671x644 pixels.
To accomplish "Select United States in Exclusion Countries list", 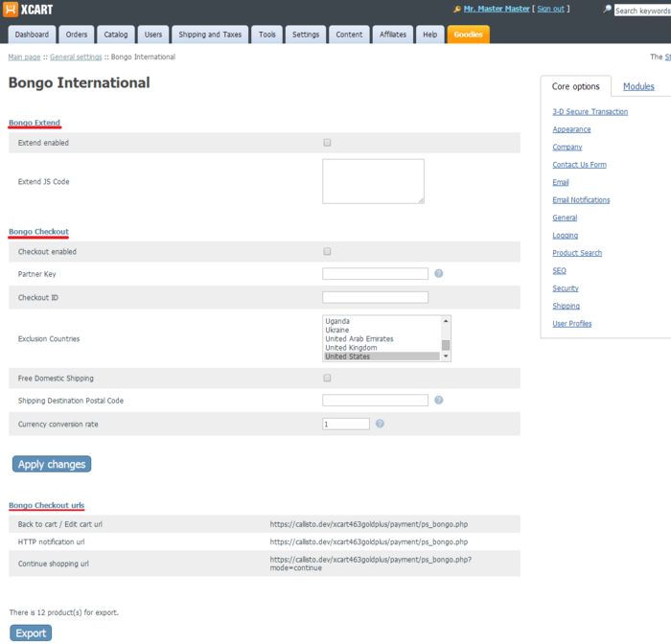I will coord(381,356).
